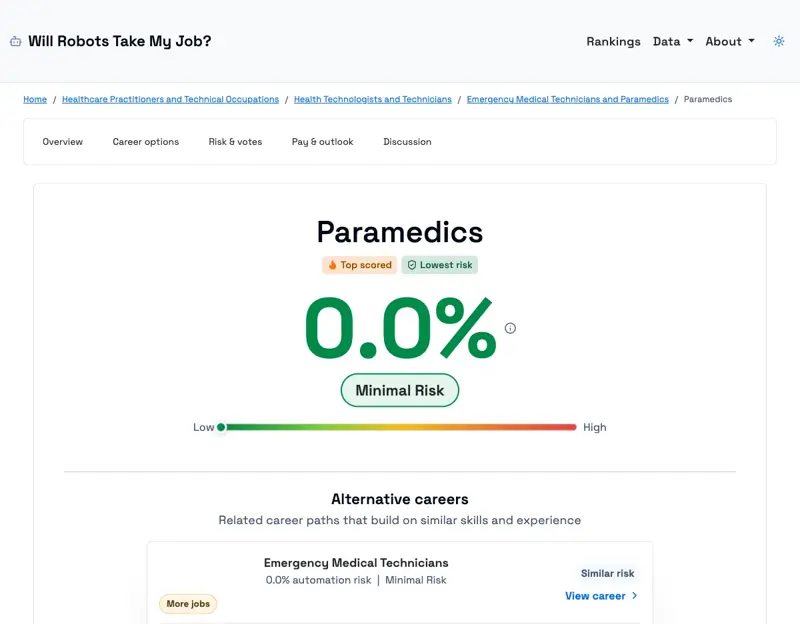
Task: Click the Will Robots Take My Job? title
Action: 119,41
